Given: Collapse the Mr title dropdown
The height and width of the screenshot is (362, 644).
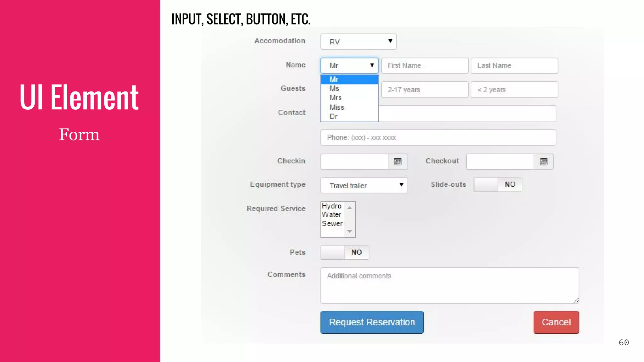Looking at the screenshot, I should coord(349,65).
